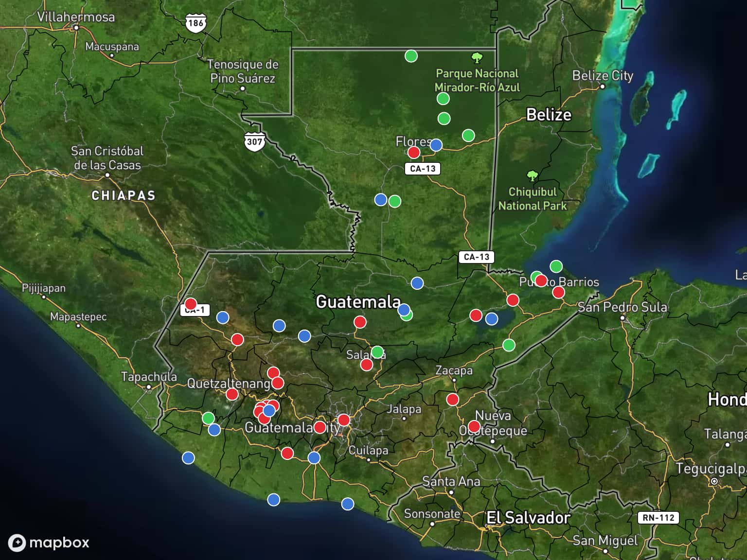Screen dimensions: 747x560
Task: Select the green marker east of Flores
Action: [x=468, y=135]
